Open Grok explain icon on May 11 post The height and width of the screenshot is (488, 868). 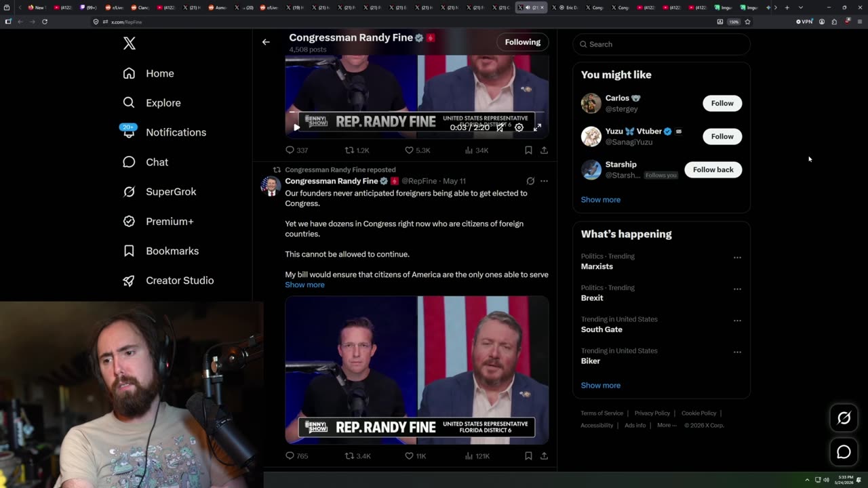point(530,181)
